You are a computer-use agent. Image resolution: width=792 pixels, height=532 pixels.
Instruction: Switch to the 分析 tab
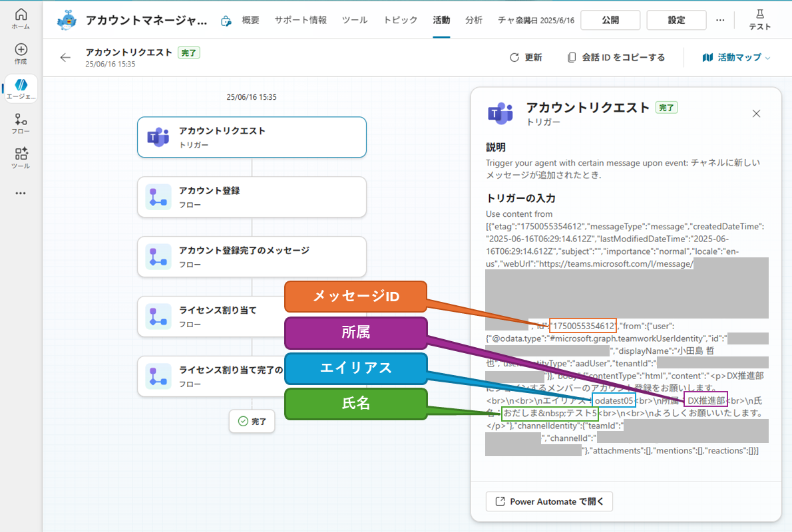coord(474,20)
